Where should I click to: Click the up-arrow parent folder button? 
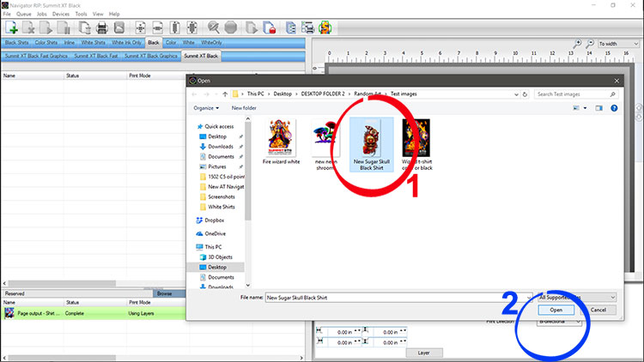click(224, 93)
